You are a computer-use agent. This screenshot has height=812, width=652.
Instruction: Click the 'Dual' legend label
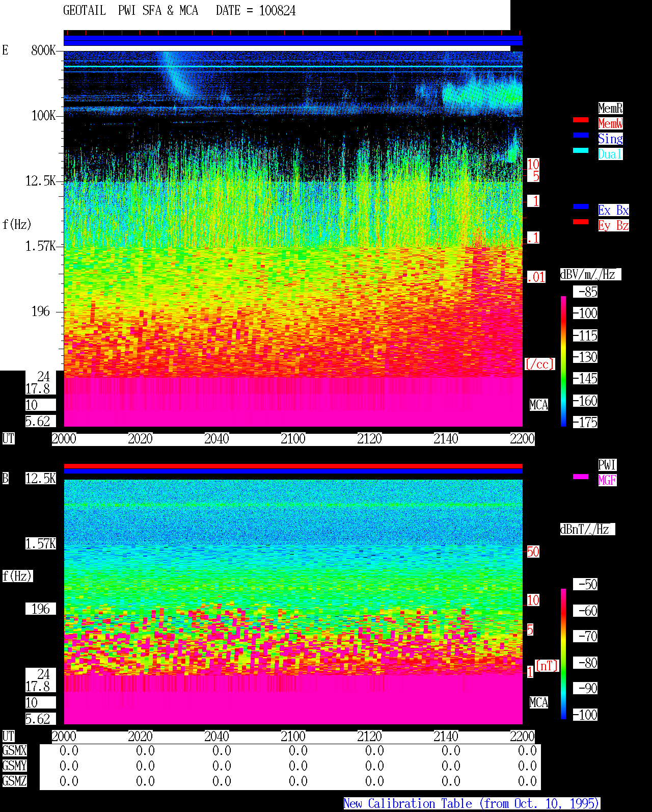(610, 154)
